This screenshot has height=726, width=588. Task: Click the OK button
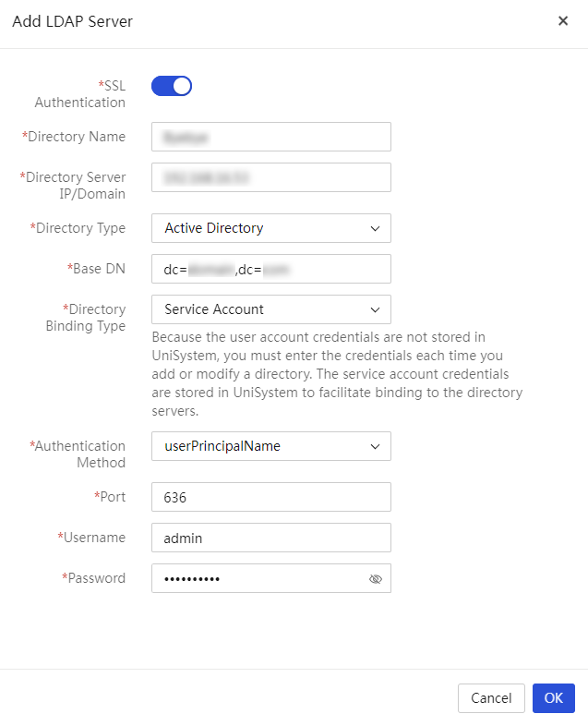tap(553, 697)
